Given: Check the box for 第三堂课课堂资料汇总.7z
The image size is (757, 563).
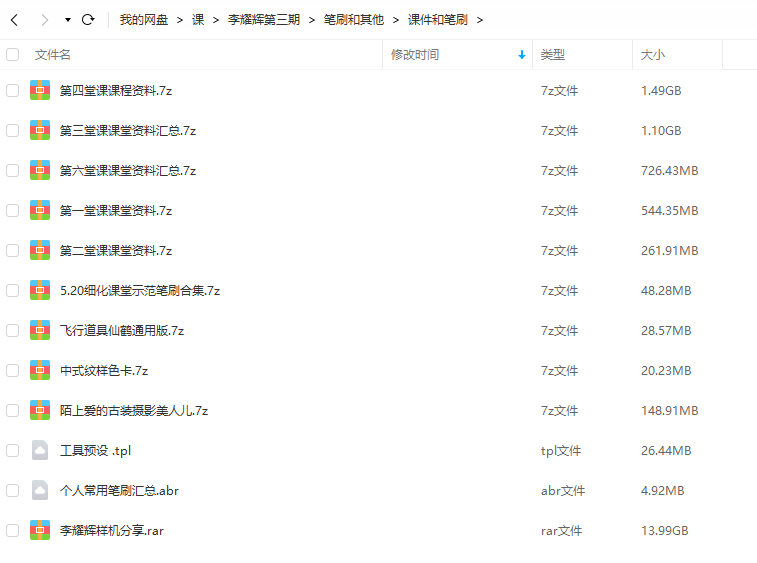Looking at the screenshot, I should point(13,130).
